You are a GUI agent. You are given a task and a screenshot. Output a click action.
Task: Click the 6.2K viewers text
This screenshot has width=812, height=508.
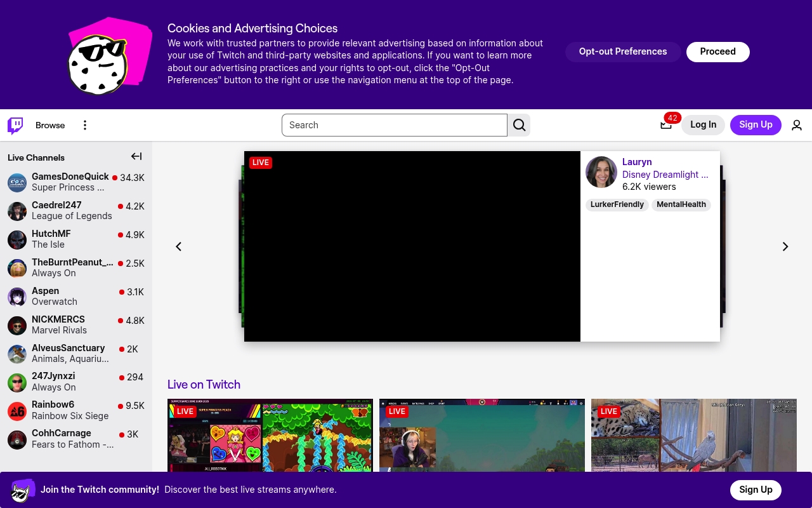[x=649, y=187]
